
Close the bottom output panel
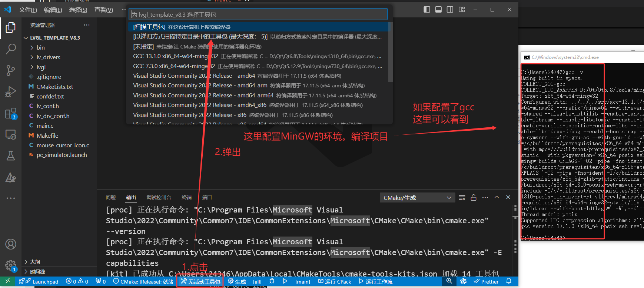pos(508,198)
